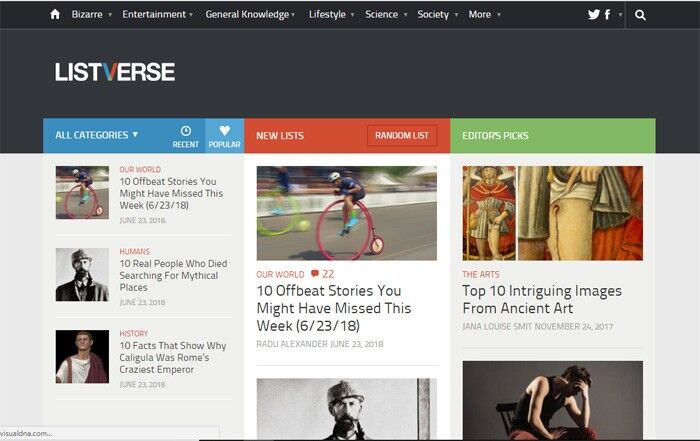Open author Jana Louise Smit link

[x=497, y=327]
